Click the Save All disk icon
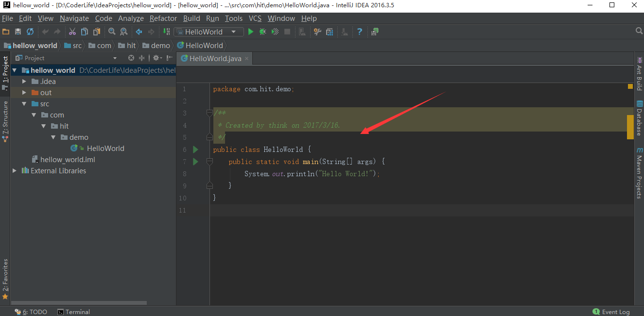 (x=18, y=32)
